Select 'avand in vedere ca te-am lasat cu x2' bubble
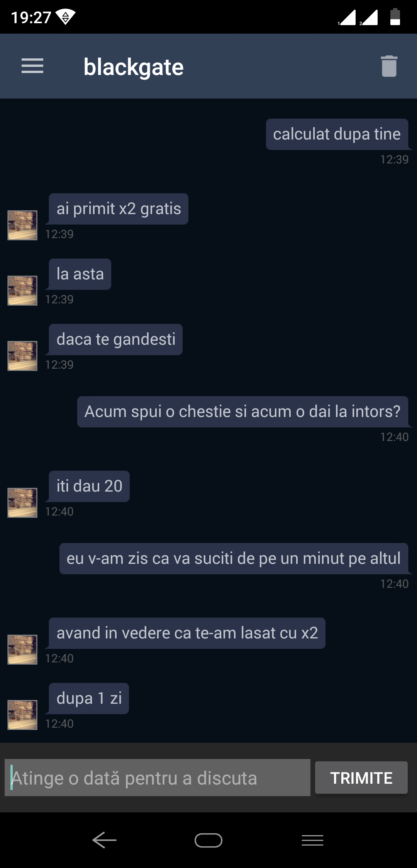This screenshot has width=417, height=868. click(187, 633)
